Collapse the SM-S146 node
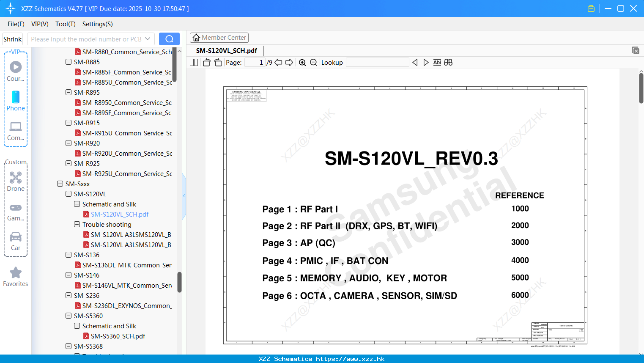Viewport: 644px width, 363px height. [x=69, y=275]
